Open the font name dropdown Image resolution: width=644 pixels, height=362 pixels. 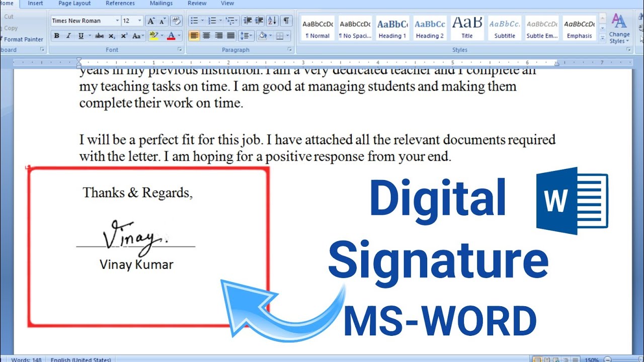click(x=117, y=21)
